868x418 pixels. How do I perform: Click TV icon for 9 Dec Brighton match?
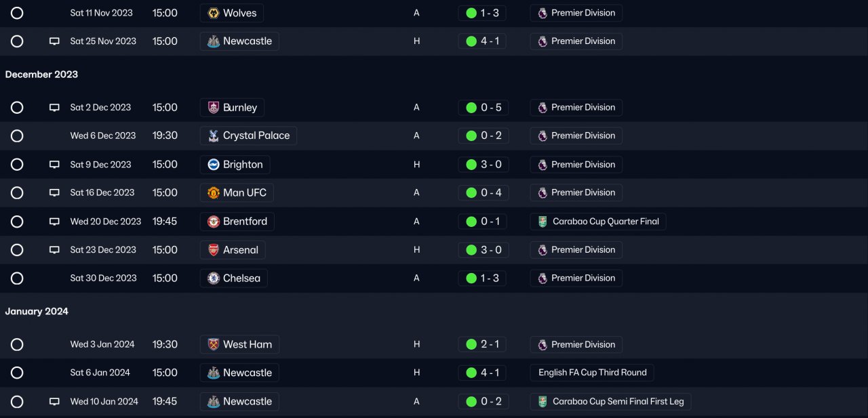click(x=54, y=165)
